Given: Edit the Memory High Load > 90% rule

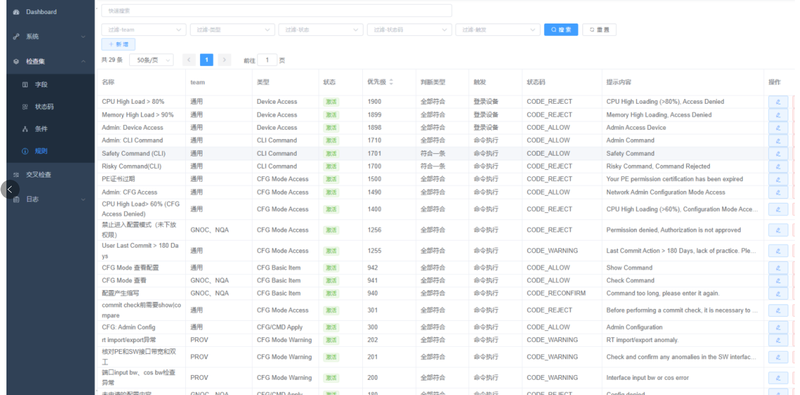Looking at the screenshot, I should point(778,115).
